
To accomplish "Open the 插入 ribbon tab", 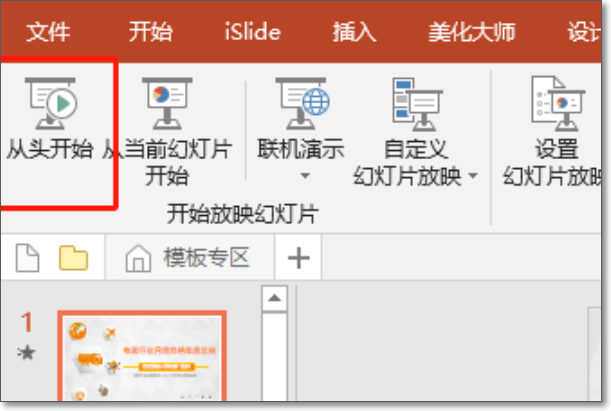I will pos(354,32).
